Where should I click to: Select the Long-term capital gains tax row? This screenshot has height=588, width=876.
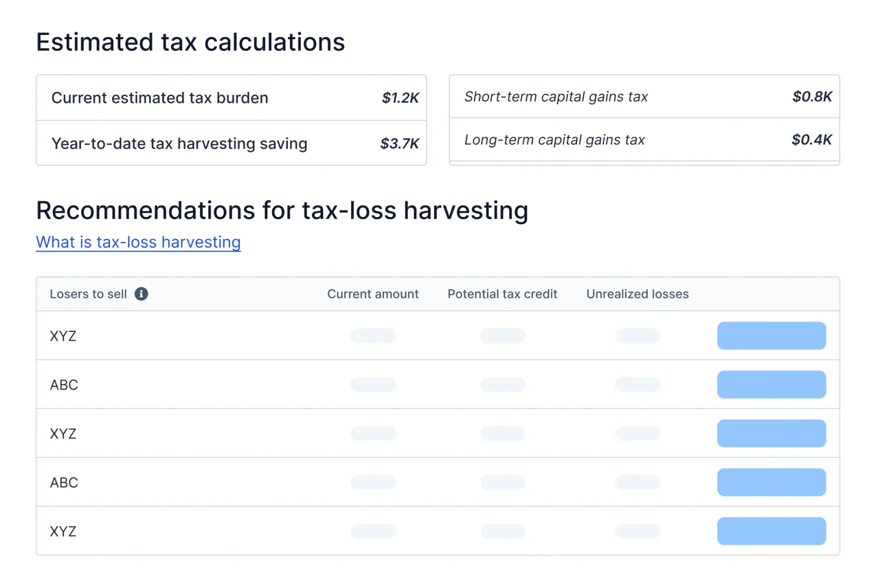tap(644, 140)
